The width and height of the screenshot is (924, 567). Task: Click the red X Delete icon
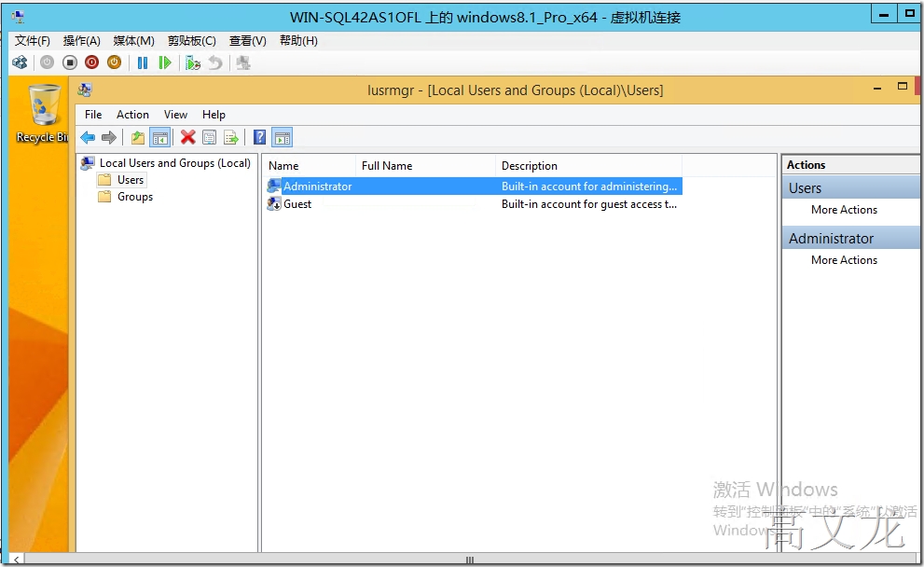click(x=188, y=137)
